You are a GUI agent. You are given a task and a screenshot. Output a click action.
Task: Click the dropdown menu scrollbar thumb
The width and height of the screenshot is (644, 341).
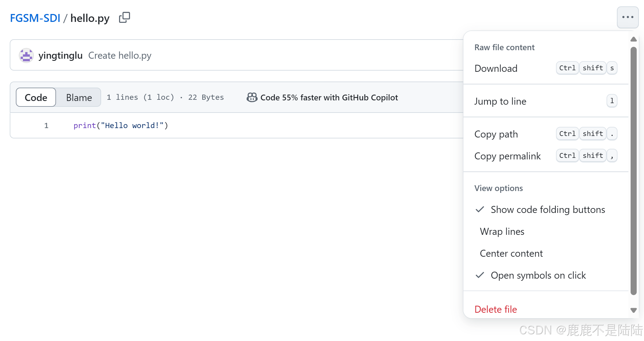point(634,170)
